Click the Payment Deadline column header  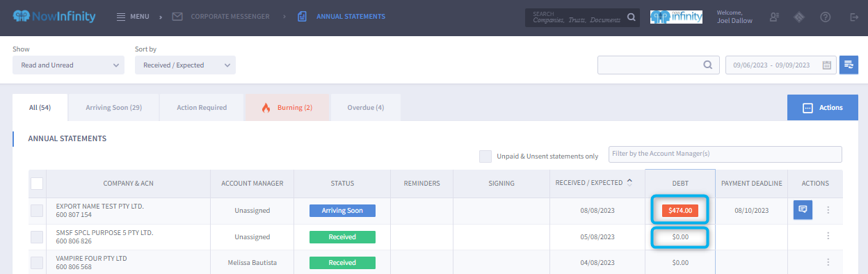752,184
